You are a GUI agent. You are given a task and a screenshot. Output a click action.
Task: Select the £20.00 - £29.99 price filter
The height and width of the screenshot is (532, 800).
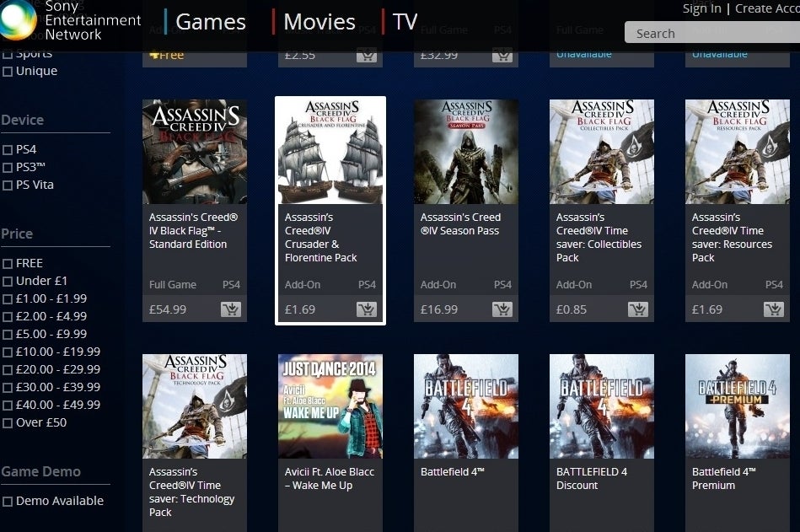tap(8, 370)
